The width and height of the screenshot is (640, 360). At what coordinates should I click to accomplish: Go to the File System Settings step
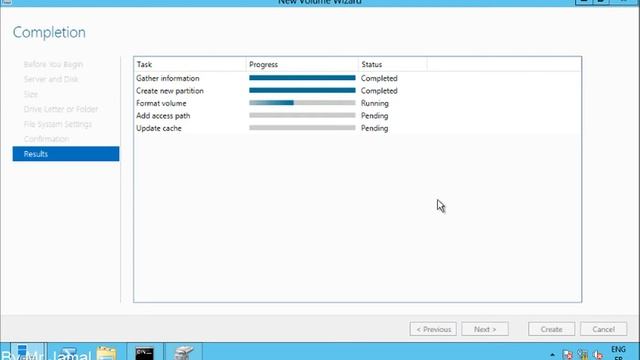tap(58, 124)
